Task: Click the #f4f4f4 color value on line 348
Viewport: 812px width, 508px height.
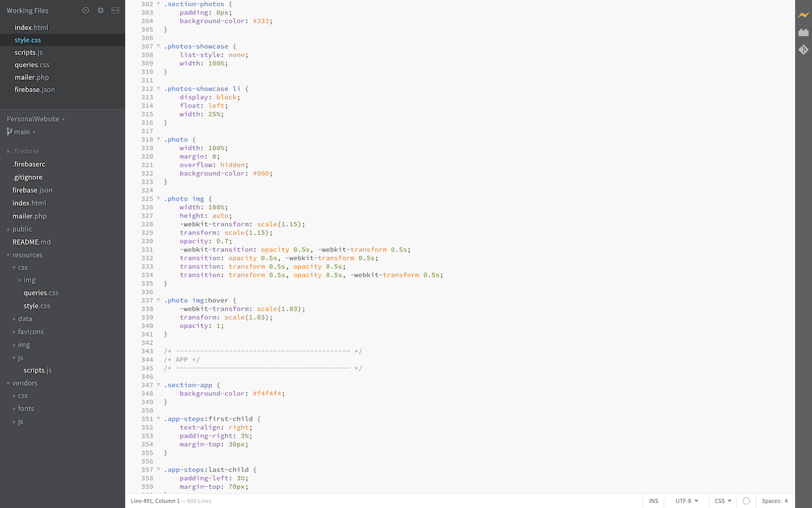Action: point(266,394)
